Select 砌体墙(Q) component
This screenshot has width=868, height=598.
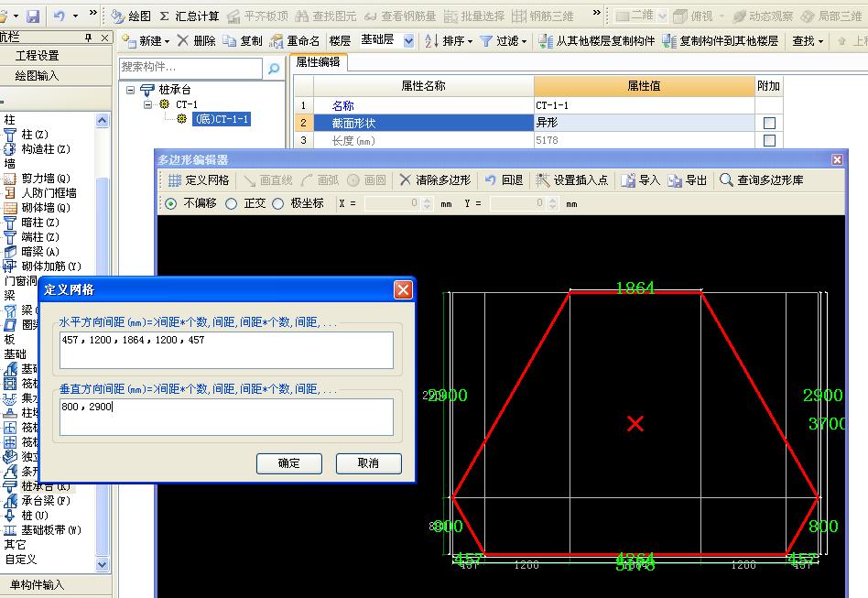pyautogui.click(x=37, y=208)
